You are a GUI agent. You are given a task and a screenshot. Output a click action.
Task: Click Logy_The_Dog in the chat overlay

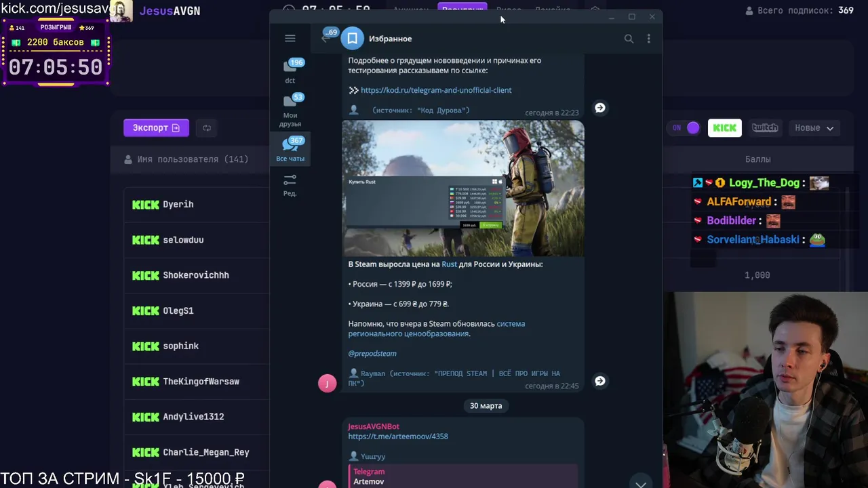tap(764, 183)
